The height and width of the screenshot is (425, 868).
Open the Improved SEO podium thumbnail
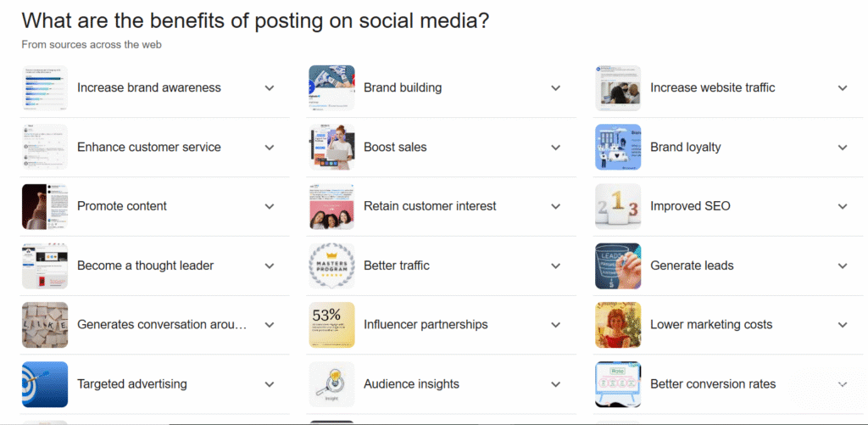pyautogui.click(x=618, y=207)
